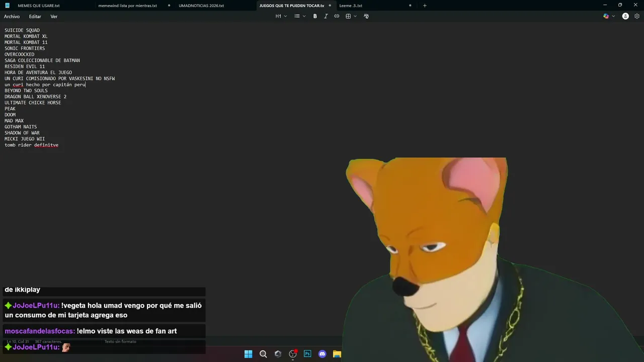The image size is (644, 362).
Task: Open Notepad settings gear
Action: (x=637, y=16)
